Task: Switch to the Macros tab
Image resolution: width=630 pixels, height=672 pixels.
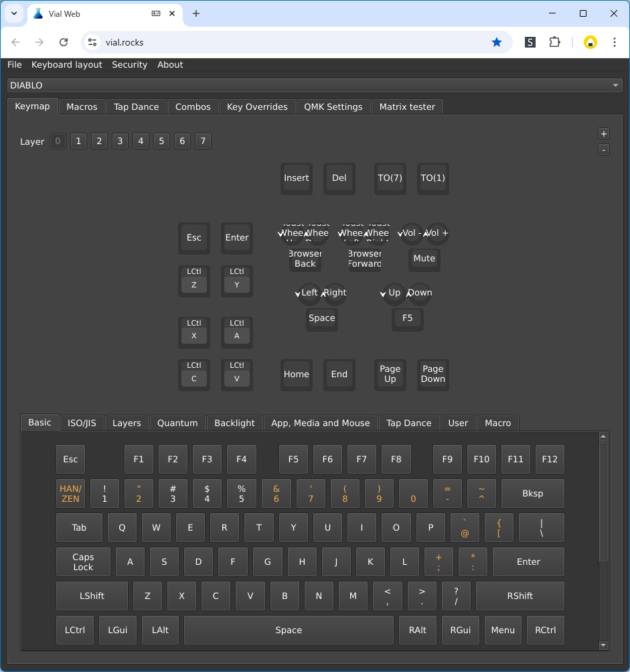Action: 82,107
